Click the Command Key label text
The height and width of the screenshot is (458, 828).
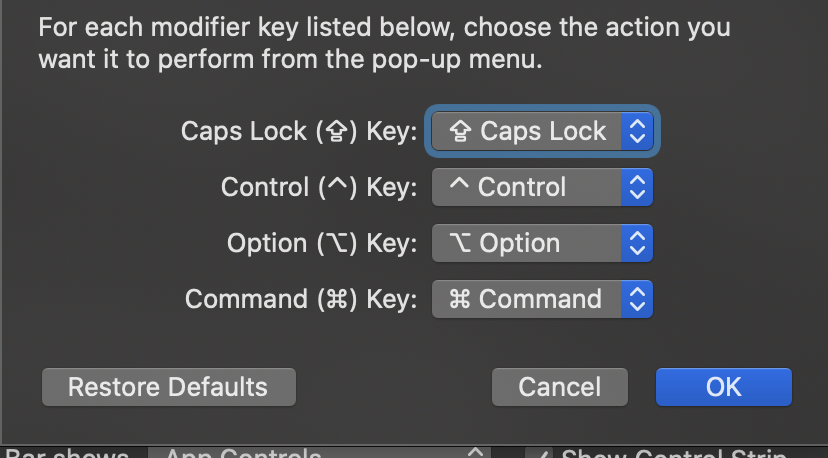(301, 299)
